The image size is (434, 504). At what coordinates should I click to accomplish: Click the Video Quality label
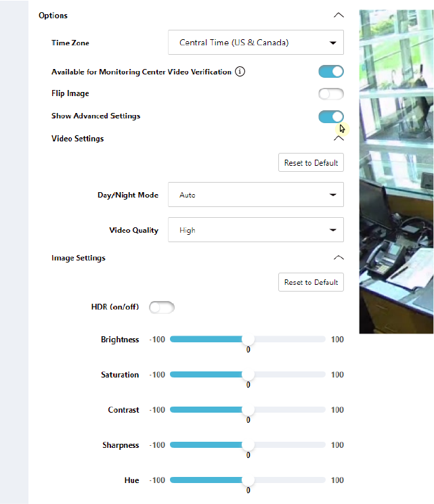(134, 230)
